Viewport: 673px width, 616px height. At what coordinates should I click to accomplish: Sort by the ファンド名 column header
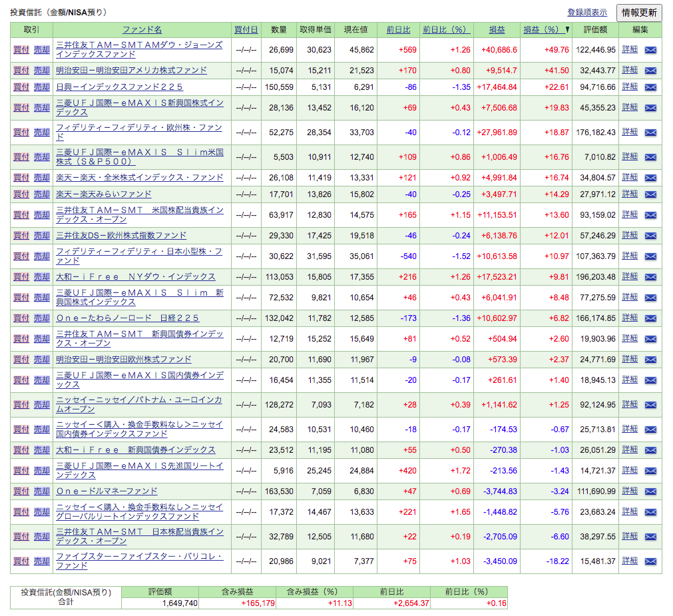click(142, 29)
